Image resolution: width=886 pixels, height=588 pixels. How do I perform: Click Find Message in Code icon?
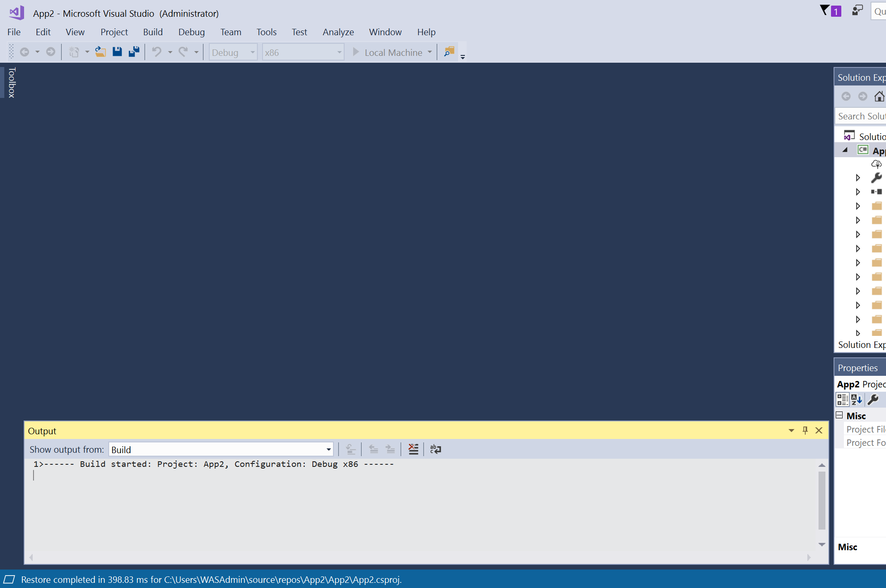(351, 449)
